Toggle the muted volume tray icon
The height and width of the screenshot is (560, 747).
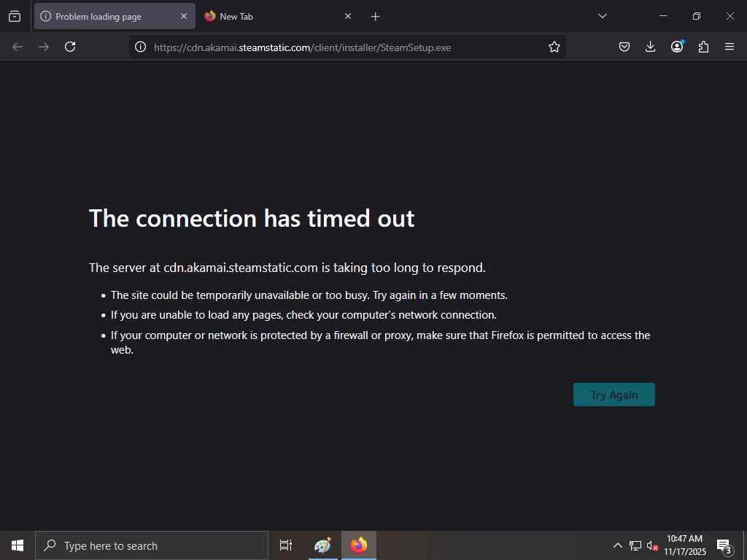point(652,545)
